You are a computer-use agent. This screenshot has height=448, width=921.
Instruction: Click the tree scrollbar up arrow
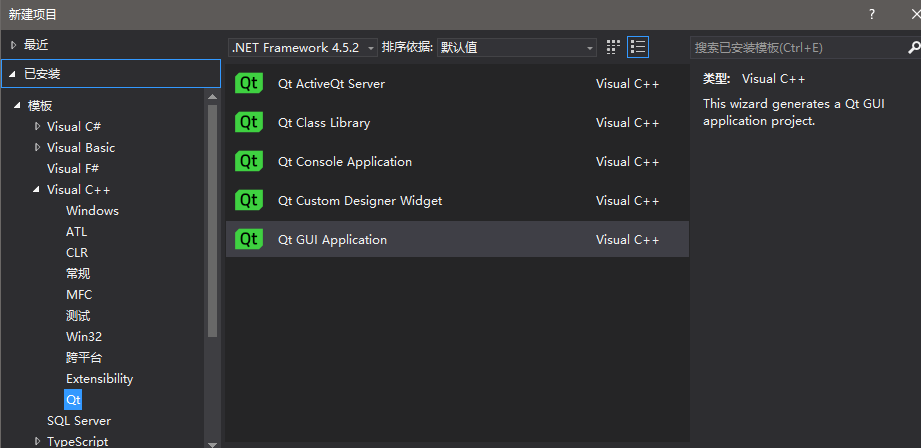tap(212, 96)
